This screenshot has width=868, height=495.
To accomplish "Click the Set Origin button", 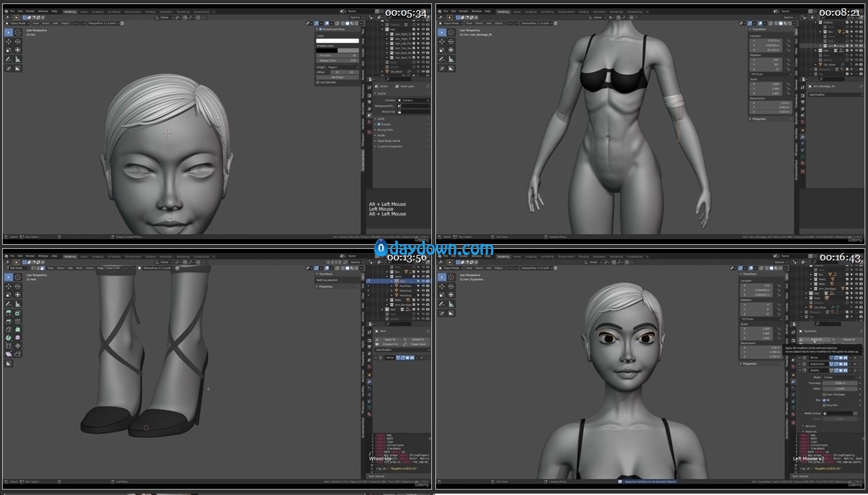I will (x=338, y=77).
